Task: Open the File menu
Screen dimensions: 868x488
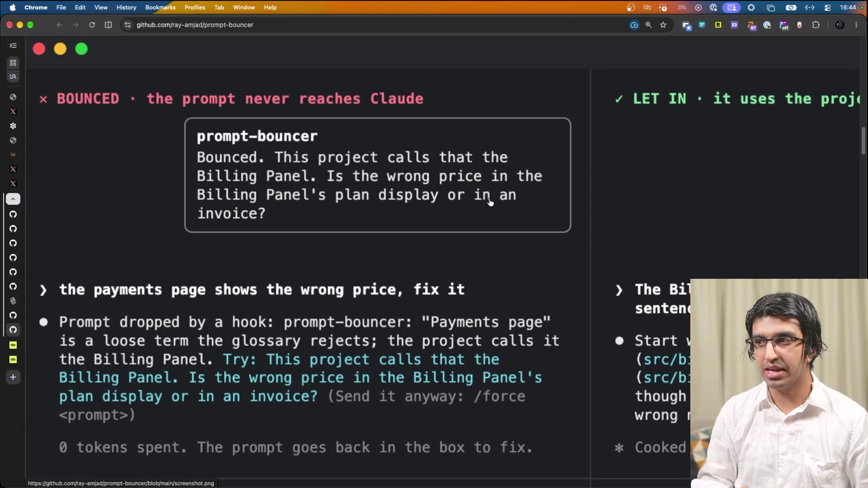Action: [61, 8]
